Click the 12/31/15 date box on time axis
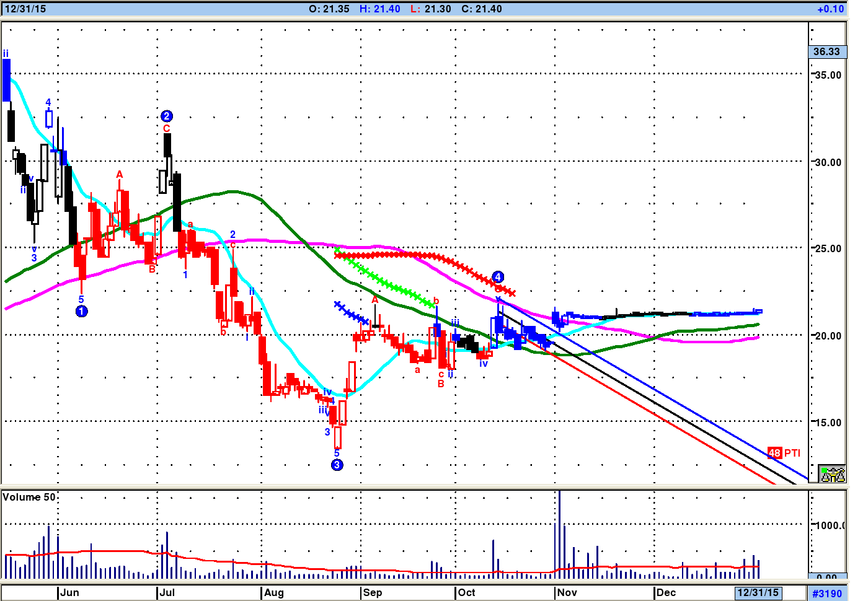This screenshot has height=601, width=868. coord(758,592)
